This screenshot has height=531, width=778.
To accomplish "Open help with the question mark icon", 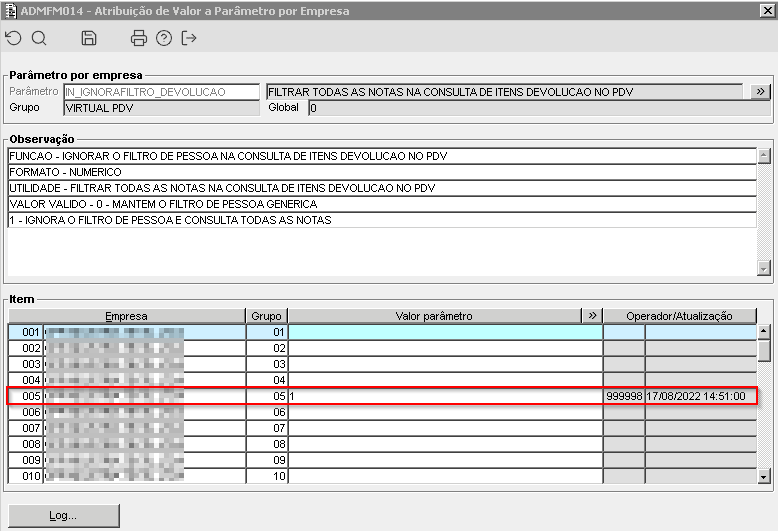I will coord(164,38).
